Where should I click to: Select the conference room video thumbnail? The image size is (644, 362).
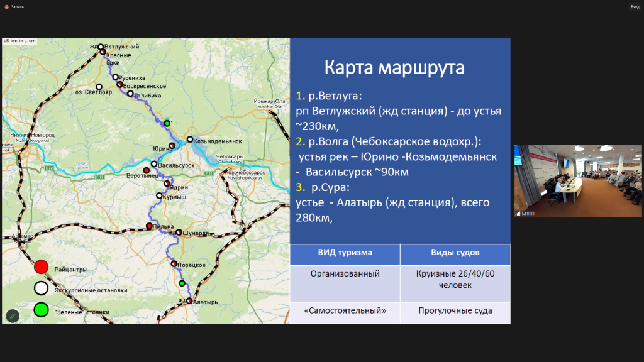578,180
